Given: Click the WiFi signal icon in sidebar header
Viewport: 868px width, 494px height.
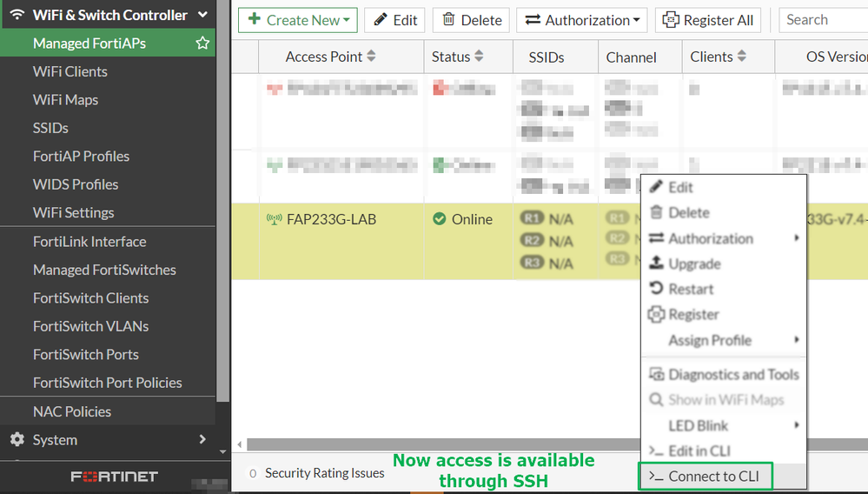Looking at the screenshot, I should click(x=17, y=15).
